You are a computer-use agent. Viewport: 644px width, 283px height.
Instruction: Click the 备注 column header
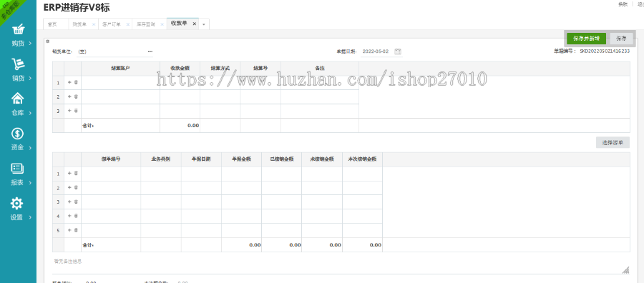point(320,69)
